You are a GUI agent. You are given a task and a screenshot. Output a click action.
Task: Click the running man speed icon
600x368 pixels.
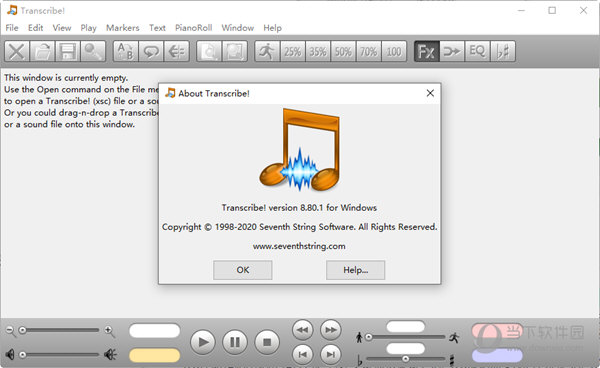[267, 51]
